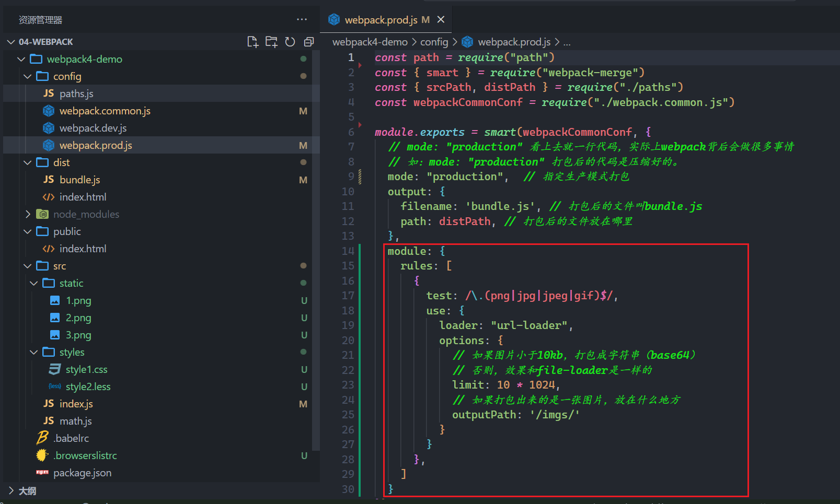Collapse all folders with the collapse icon

point(309,42)
